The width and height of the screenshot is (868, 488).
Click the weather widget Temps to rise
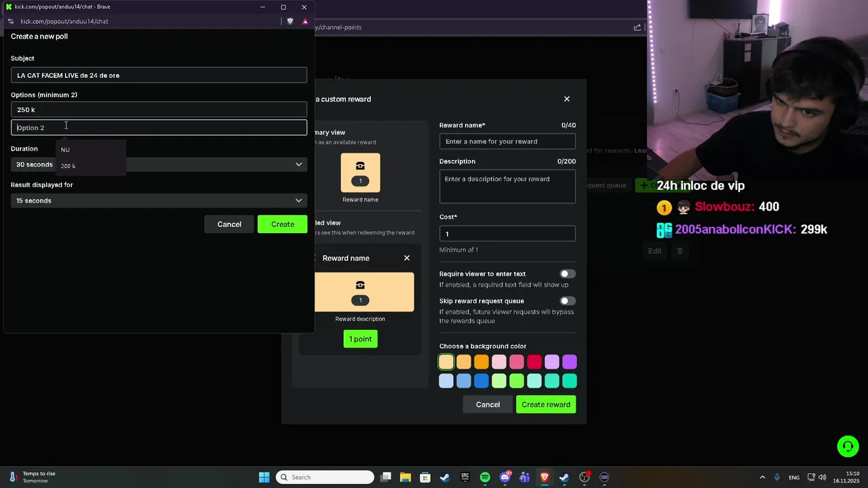(x=32, y=477)
